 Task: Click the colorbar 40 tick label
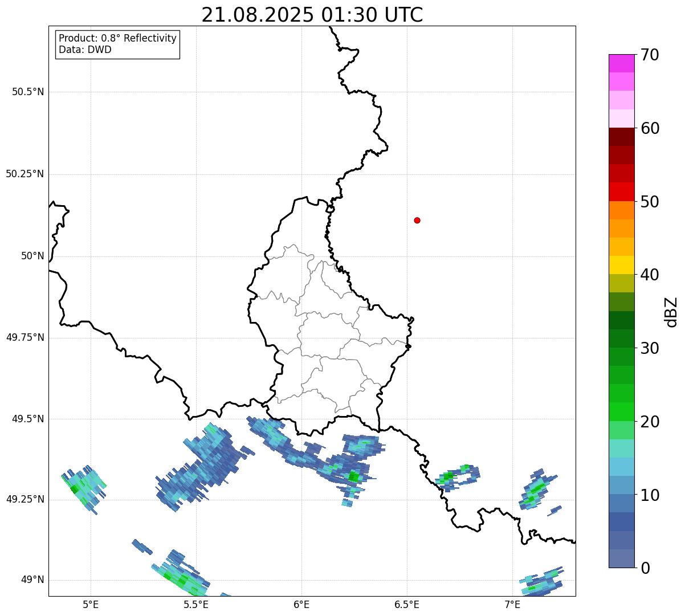tap(650, 275)
